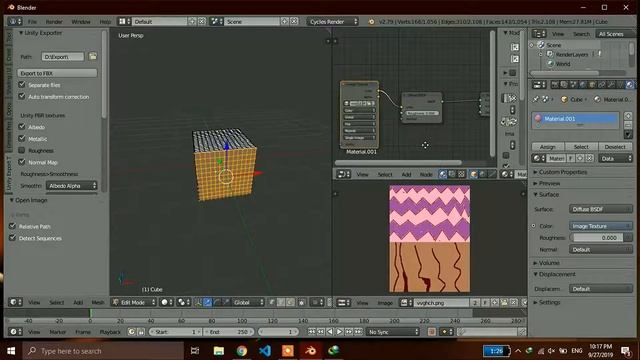Select object shader type cube icon
The height and width of the screenshot is (360, 640).
474,174
